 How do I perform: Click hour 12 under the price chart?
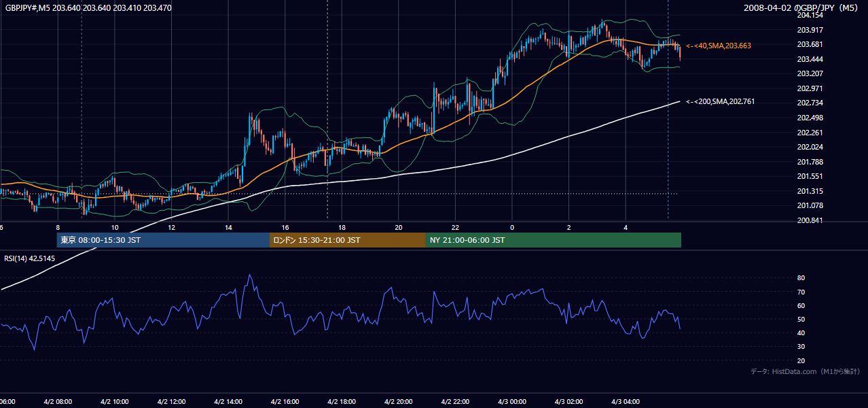pos(171,227)
